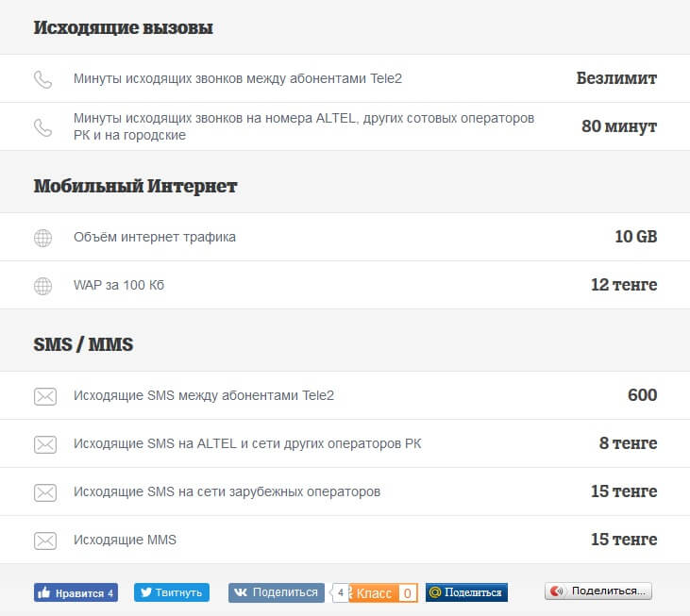Screen dimensions: 690x616
Task: Click the 80 минут value
Action: click(619, 126)
